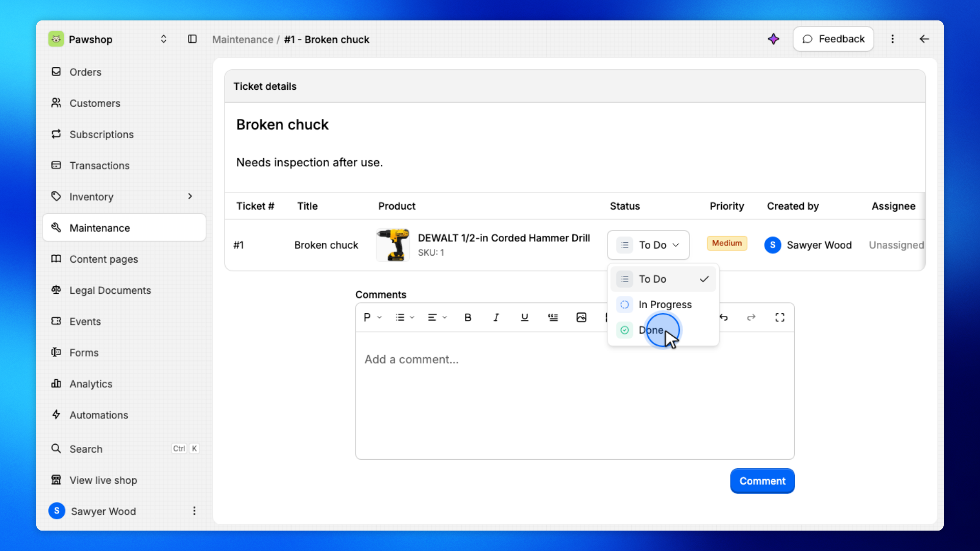Click the Pawshop logo icon
Screen dimensions: 980x551
pyautogui.click(x=56, y=39)
